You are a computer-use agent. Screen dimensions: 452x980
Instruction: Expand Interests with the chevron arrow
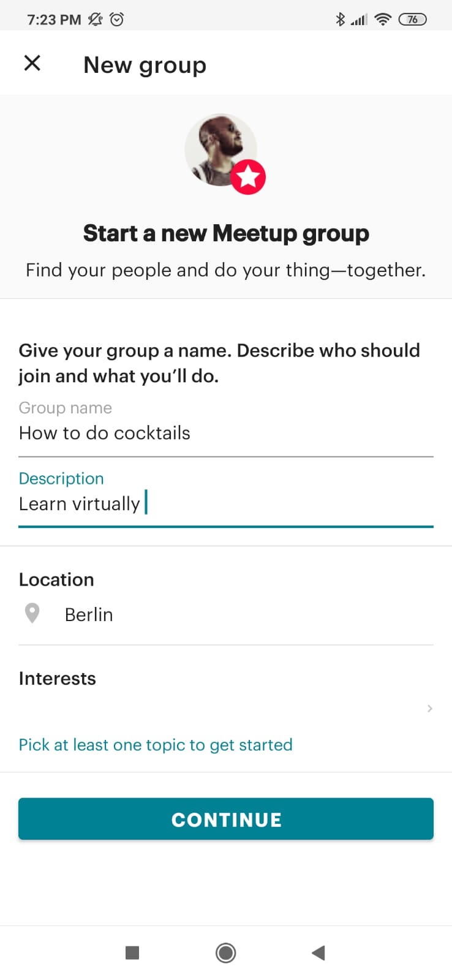(x=429, y=709)
